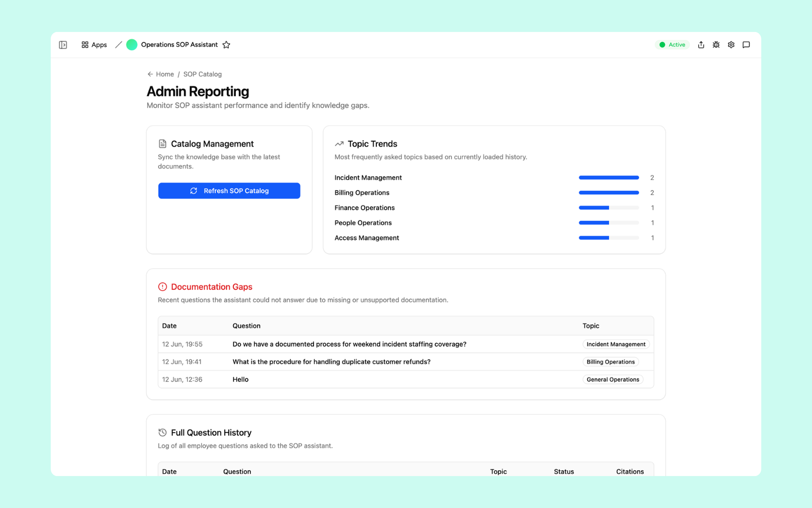Click the Full Question History Citations column header

(630, 471)
